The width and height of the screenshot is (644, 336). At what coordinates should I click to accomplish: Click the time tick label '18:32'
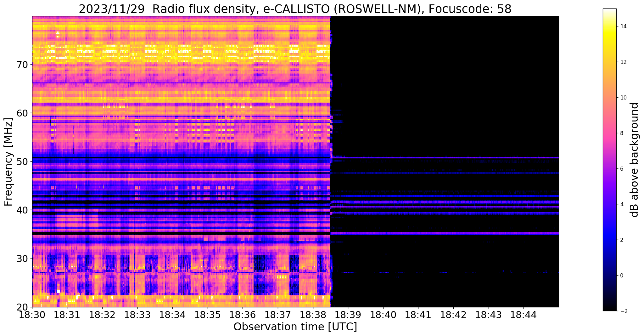coord(103,315)
